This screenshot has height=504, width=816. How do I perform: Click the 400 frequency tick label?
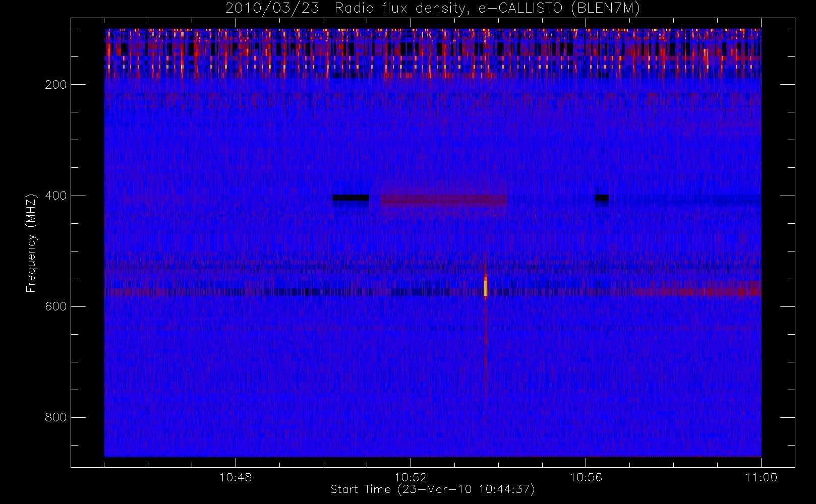tap(56, 196)
